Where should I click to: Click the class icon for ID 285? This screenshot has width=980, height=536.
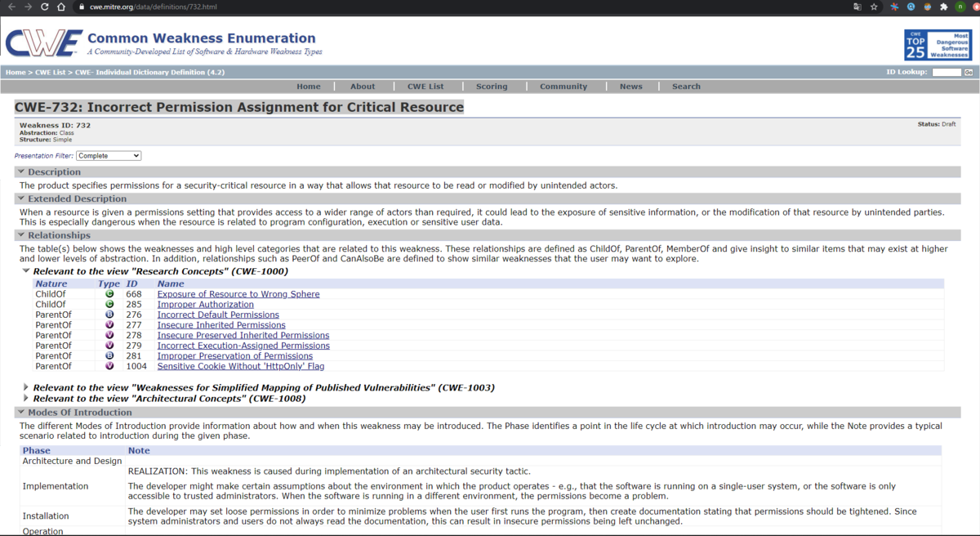click(109, 305)
